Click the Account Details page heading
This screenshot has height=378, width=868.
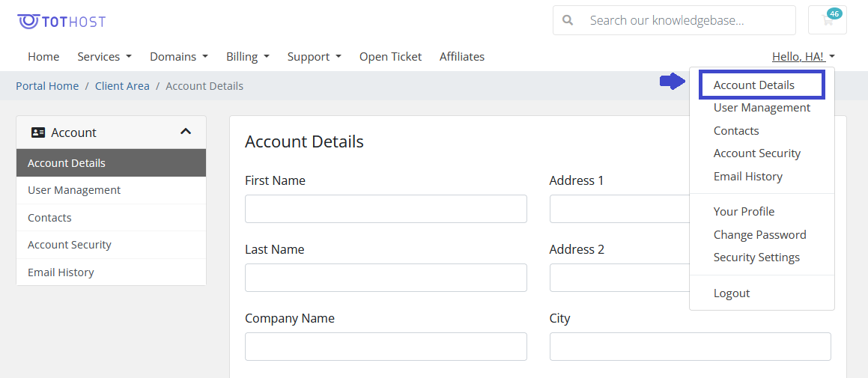click(304, 141)
